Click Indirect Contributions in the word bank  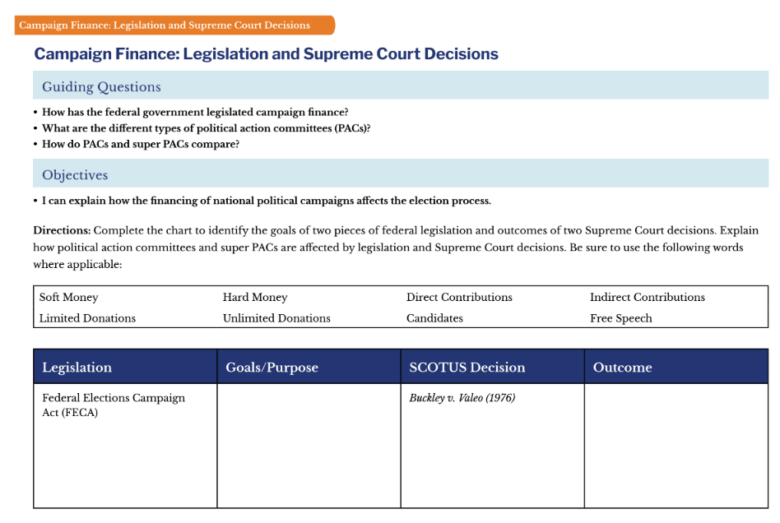[647, 297]
